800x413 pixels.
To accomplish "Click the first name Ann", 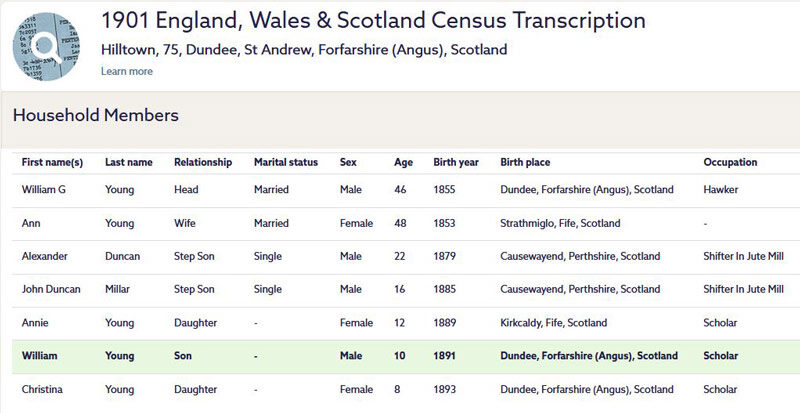I will [32, 223].
